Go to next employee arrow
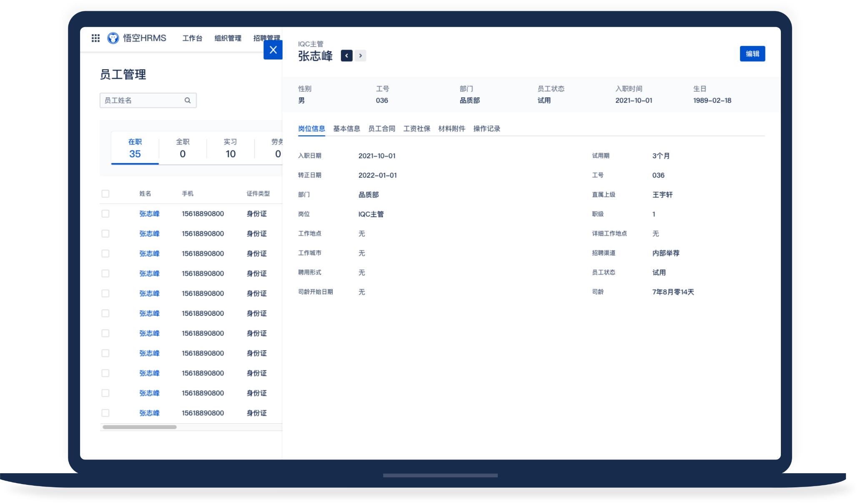The height and width of the screenshot is (504, 858). point(361,56)
